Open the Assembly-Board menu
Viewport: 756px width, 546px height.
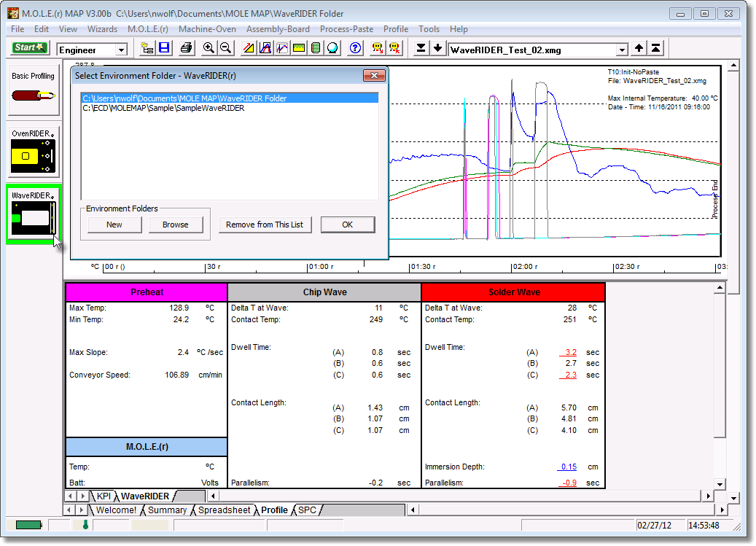(278, 29)
